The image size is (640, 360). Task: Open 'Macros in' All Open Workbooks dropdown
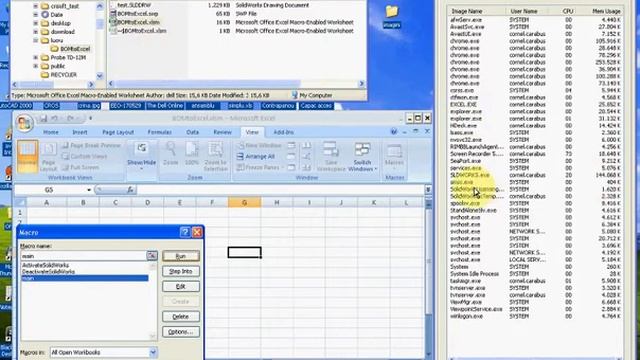(153, 352)
